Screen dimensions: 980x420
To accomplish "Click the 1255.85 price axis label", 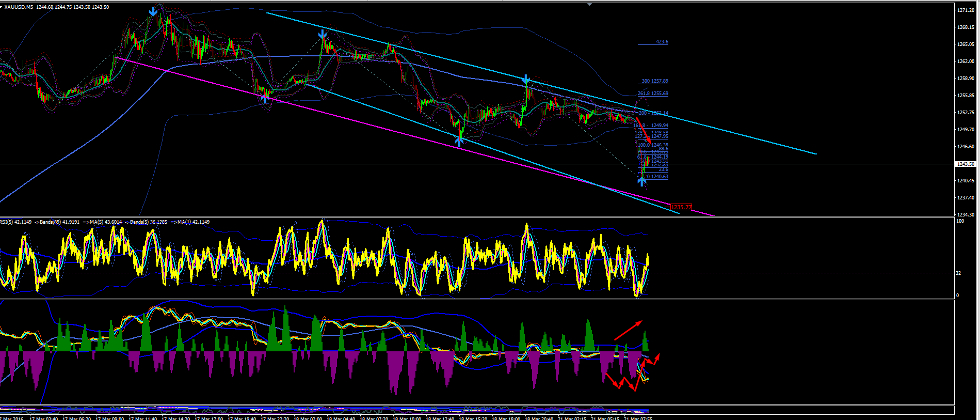I will click(x=966, y=96).
